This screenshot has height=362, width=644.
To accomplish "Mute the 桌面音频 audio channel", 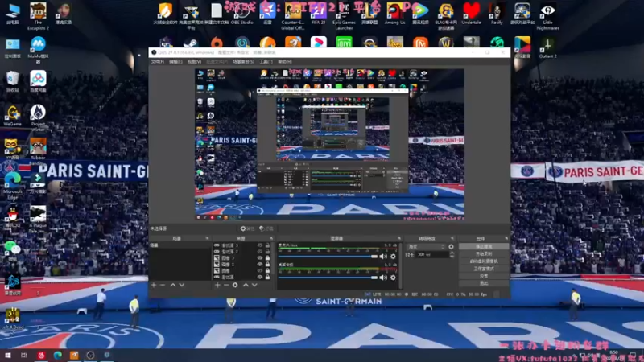I will click(x=383, y=278).
